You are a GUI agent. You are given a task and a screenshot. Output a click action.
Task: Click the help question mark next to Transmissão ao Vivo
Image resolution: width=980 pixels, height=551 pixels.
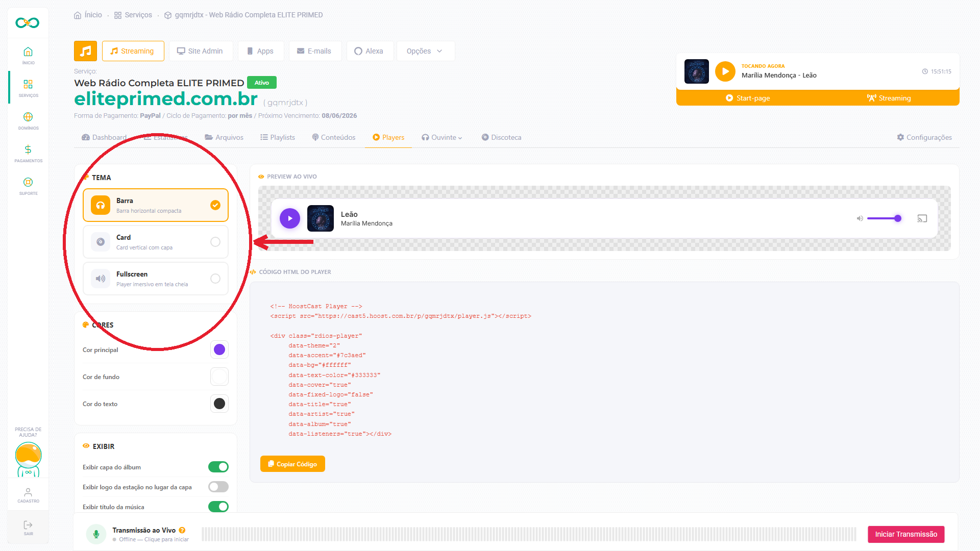coord(182,530)
